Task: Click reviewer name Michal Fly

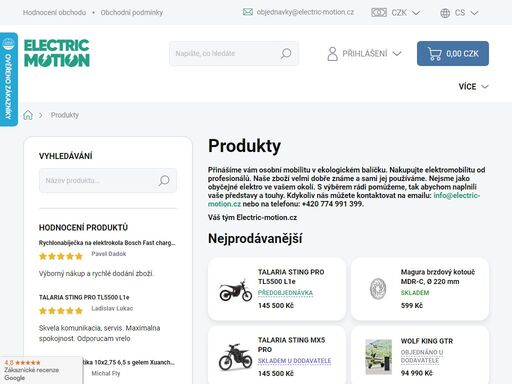Action: pyautogui.click(x=106, y=374)
